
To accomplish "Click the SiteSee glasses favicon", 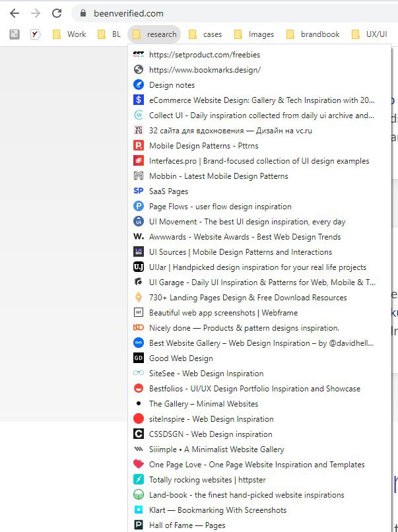I will pyautogui.click(x=139, y=373).
